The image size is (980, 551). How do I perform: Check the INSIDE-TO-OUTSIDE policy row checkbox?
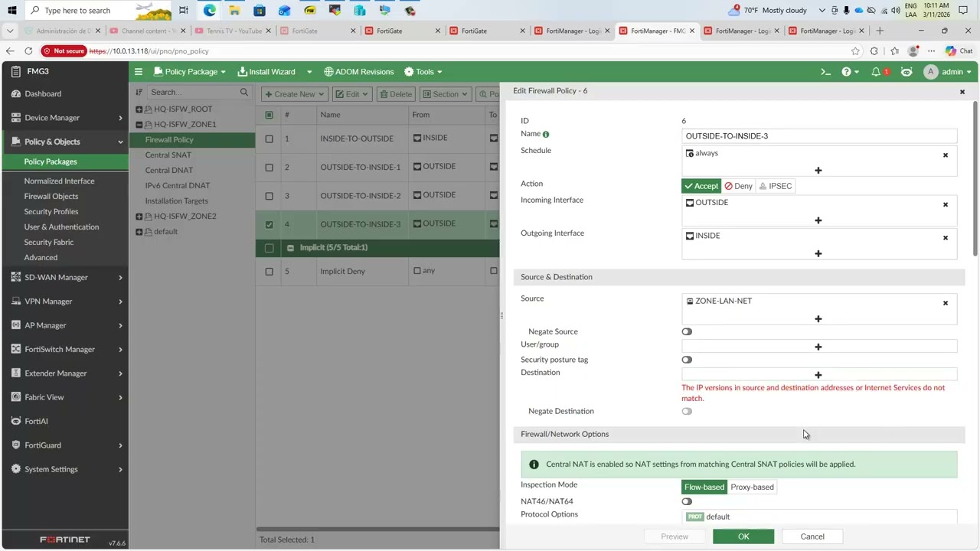(269, 139)
